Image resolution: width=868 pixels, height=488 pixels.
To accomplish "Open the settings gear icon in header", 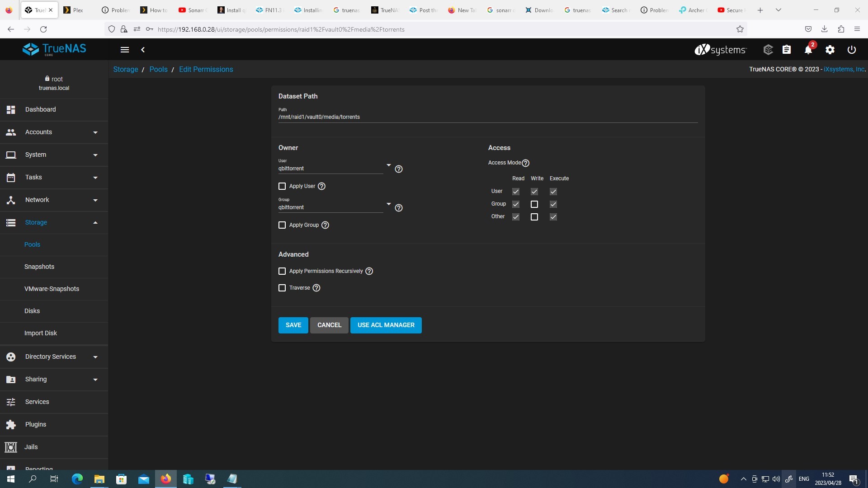I will [x=830, y=50].
